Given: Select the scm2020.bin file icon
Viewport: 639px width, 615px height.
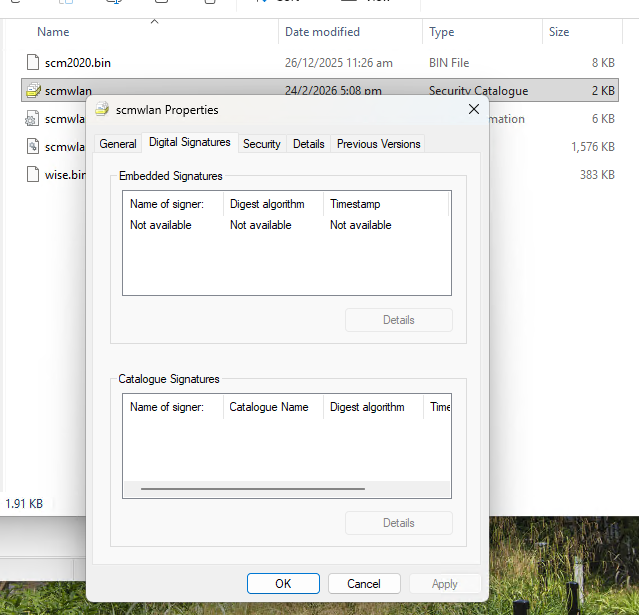Looking at the screenshot, I should pos(33,62).
